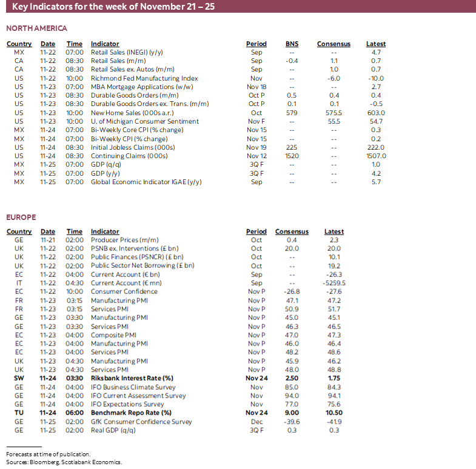Click consensus value '9.00'

point(292,413)
